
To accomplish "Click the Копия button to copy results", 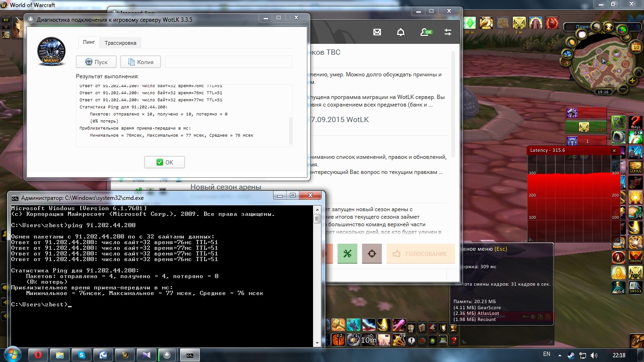I will point(140,62).
